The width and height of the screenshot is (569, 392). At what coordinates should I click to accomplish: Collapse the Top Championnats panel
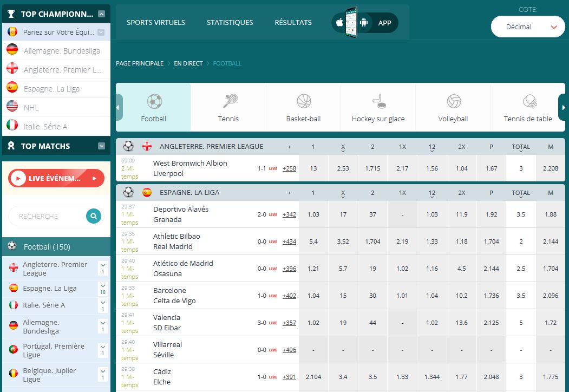coord(101,14)
